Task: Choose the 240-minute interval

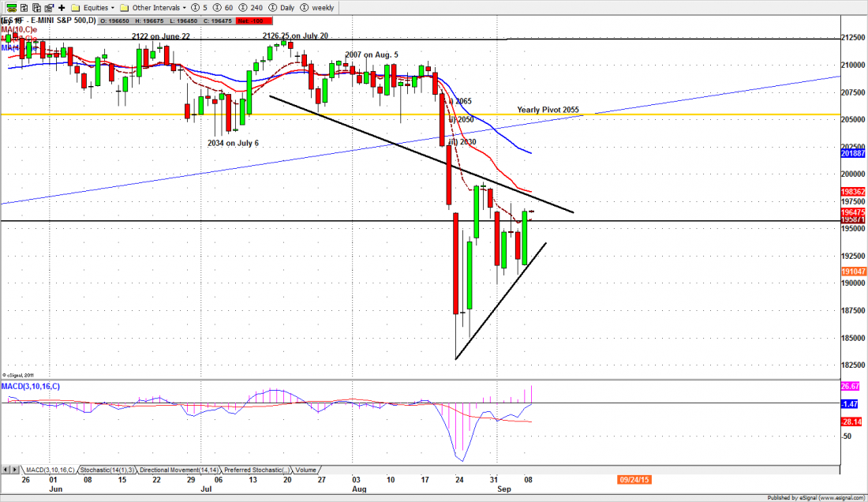Action: tap(248, 8)
